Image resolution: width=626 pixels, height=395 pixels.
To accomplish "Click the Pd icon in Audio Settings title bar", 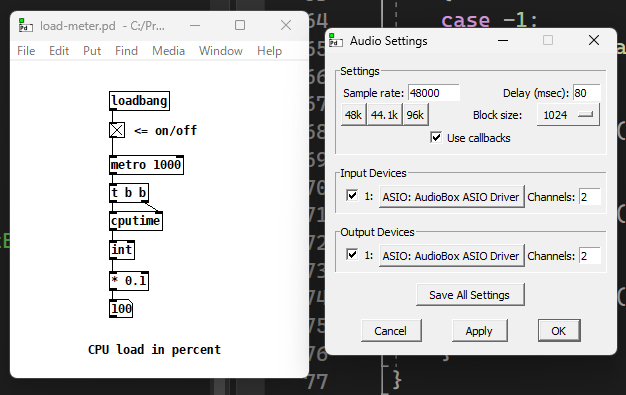I will tap(336, 40).
